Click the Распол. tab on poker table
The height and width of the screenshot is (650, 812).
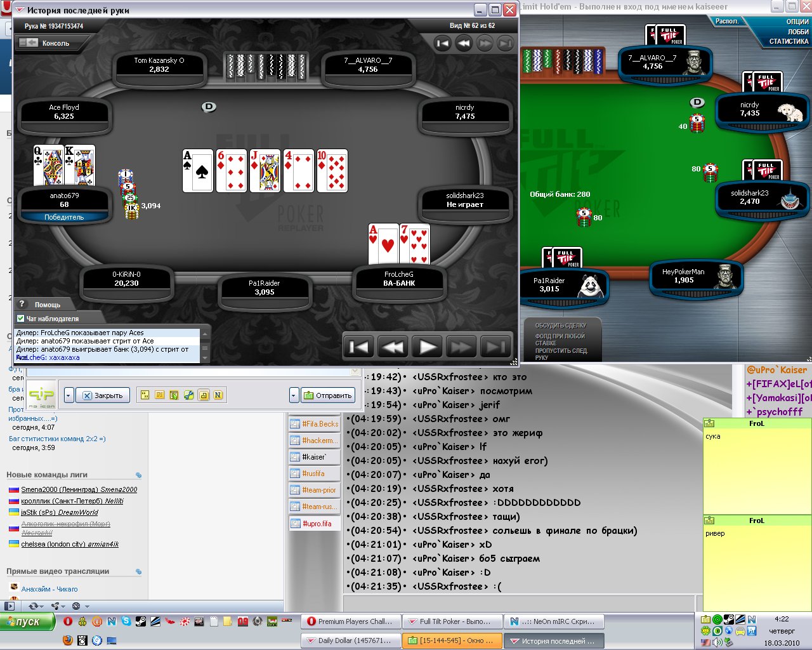click(727, 21)
